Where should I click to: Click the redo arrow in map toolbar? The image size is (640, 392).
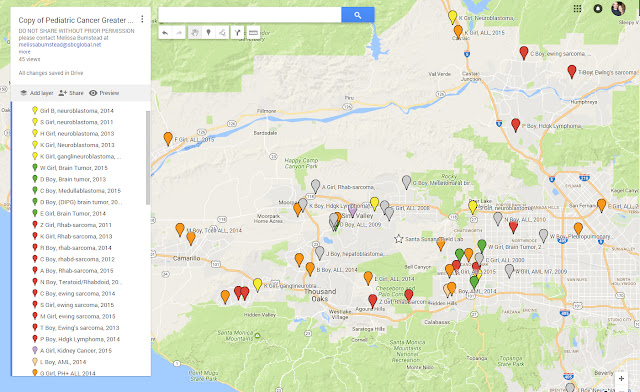click(179, 33)
